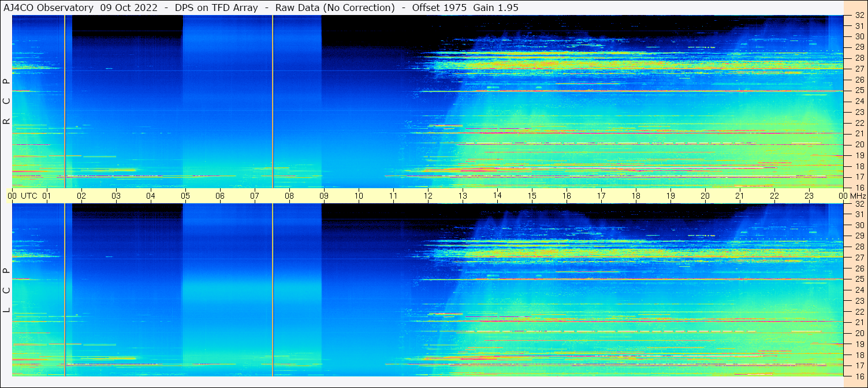This screenshot has height=388, width=868.
Task: Click 18 MHz label on LCP panel
Action: pyautogui.click(x=859, y=355)
